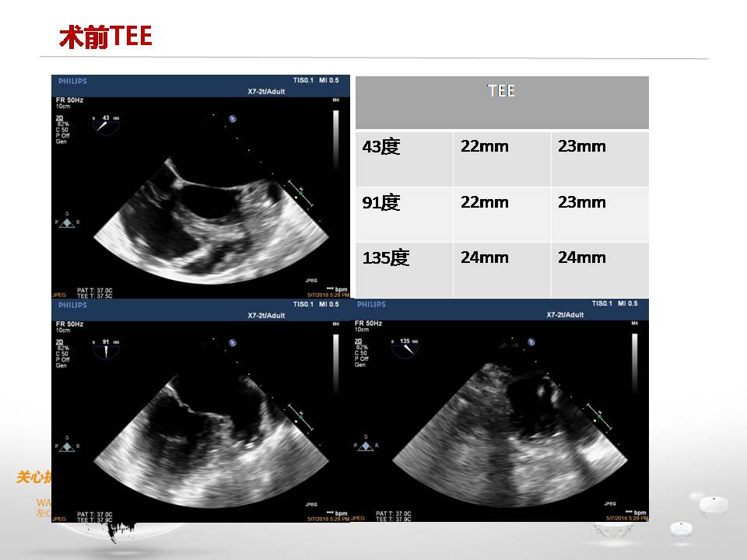The width and height of the screenshot is (747, 560).
Task: Click X7-2t/Adult label in bottom-right ultrasound
Action: [x=565, y=315]
